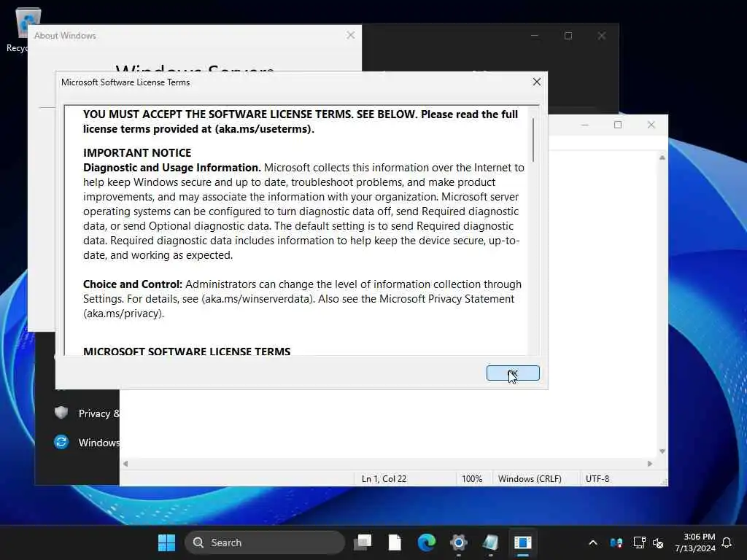
Task: Open the clock showing 3:06 PM
Action: coord(695,542)
